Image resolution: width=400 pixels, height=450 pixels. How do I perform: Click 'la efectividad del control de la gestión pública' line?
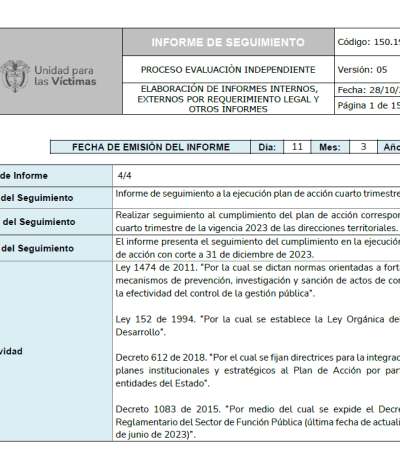(x=215, y=293)
